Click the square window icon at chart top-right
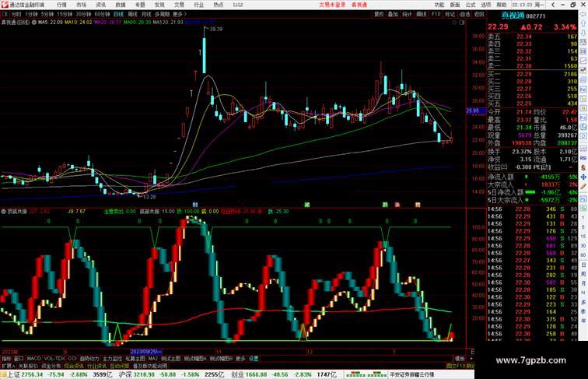This screenshot has height=379, width=588. (x=462, y=23)
